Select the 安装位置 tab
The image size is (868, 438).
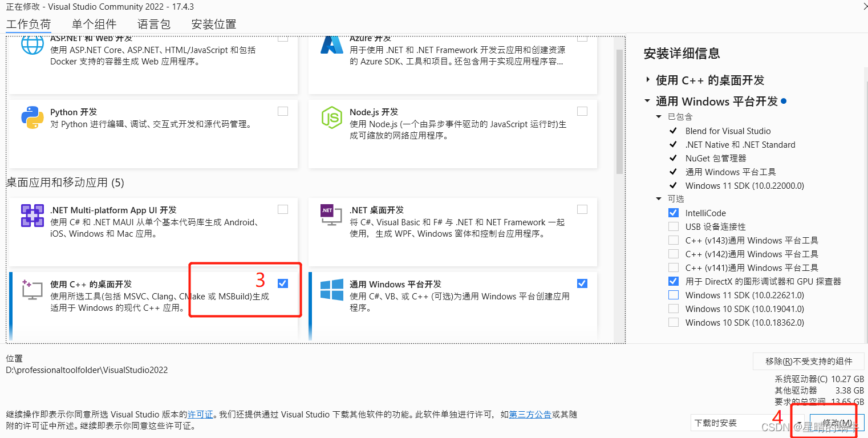[214, 25]
